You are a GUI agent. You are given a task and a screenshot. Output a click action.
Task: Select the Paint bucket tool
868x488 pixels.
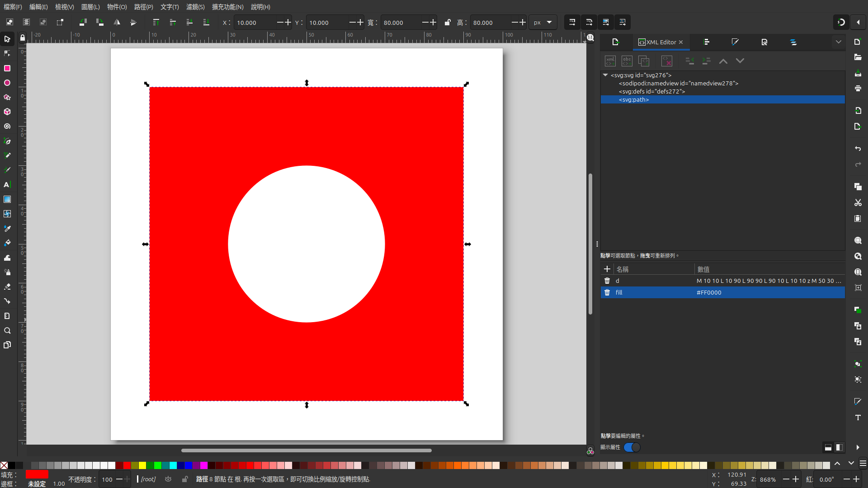coord(7,243)
